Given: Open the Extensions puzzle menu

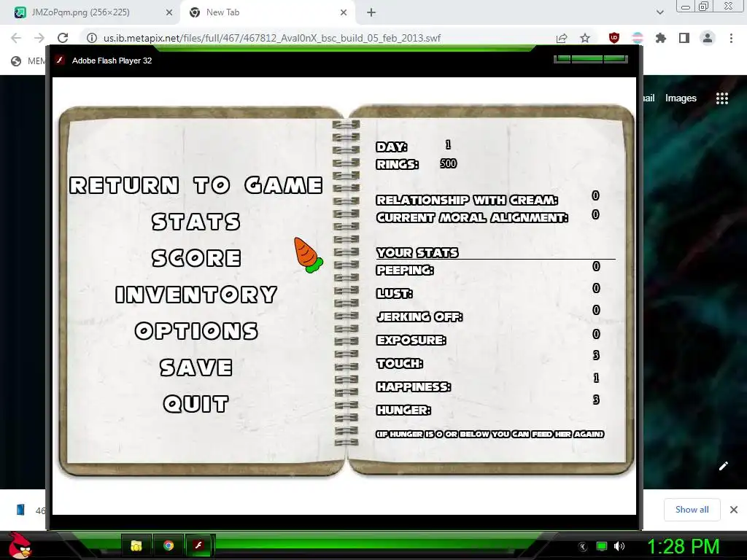Looking at the screenshot, I should (661, 38).
